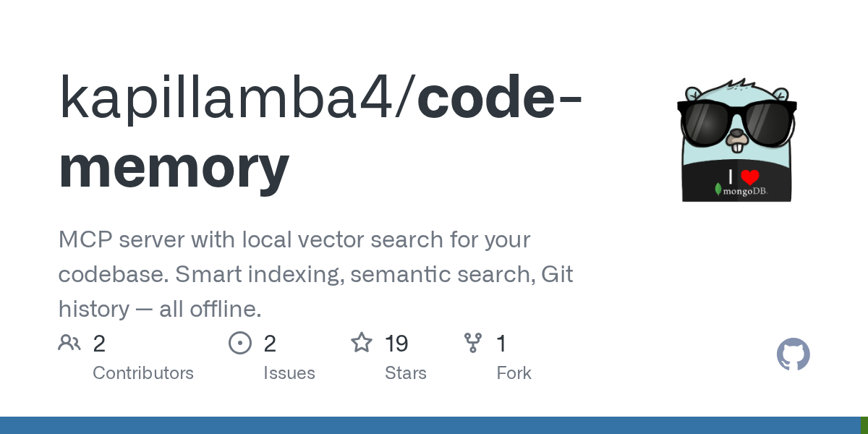The image size is (868, 434).
Task: Click the green language bar segment
Action: point(864,425)
